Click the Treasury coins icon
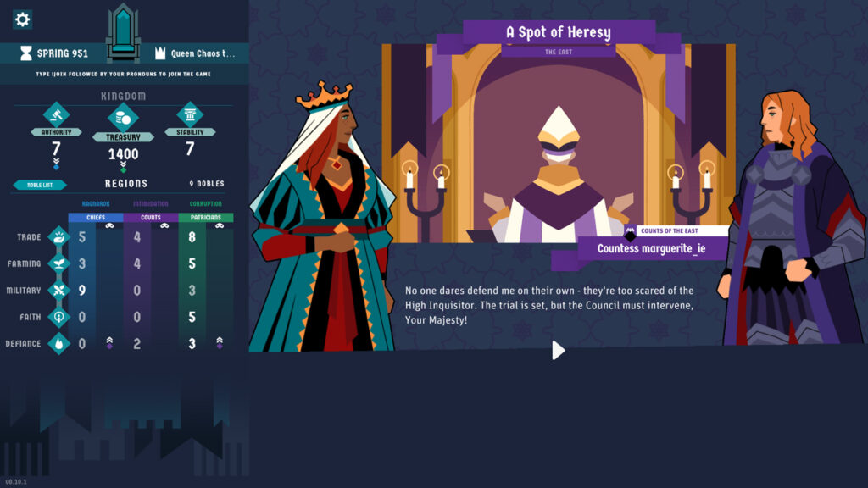Viewport: 868px width, 488px height. (x=123, y=117)
